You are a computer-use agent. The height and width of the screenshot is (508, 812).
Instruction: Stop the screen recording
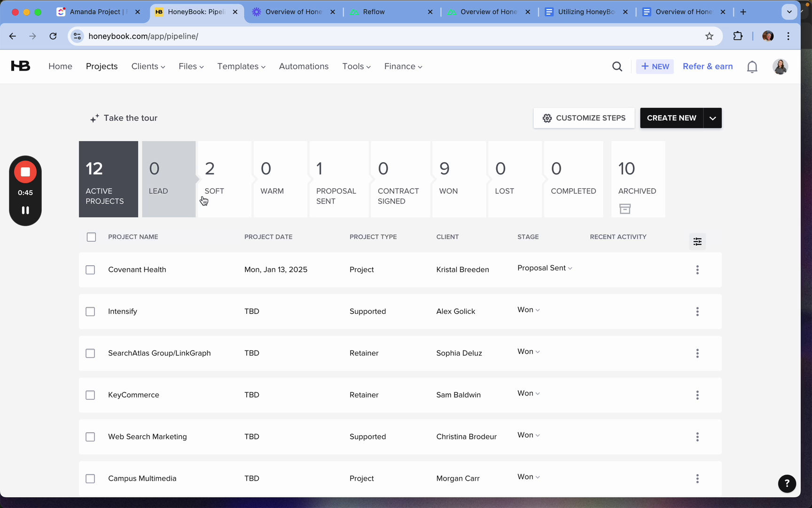click(25, 172)
